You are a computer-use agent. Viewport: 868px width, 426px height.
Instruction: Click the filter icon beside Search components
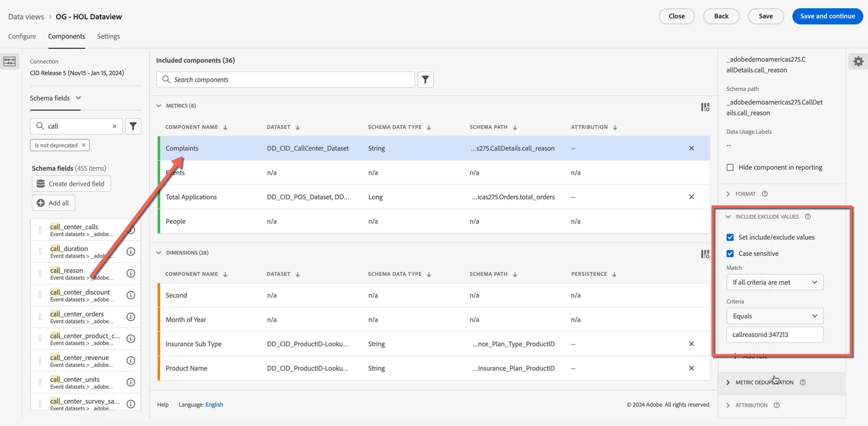(426, 80)
